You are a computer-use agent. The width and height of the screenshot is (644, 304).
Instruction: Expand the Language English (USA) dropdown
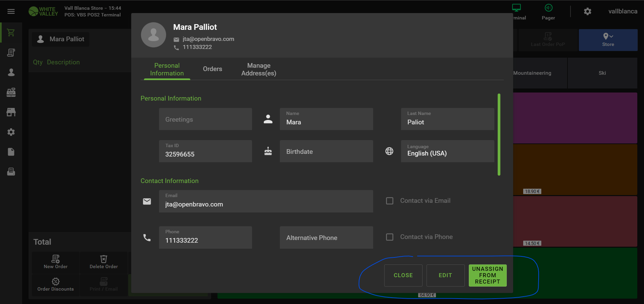pos(447,151)
